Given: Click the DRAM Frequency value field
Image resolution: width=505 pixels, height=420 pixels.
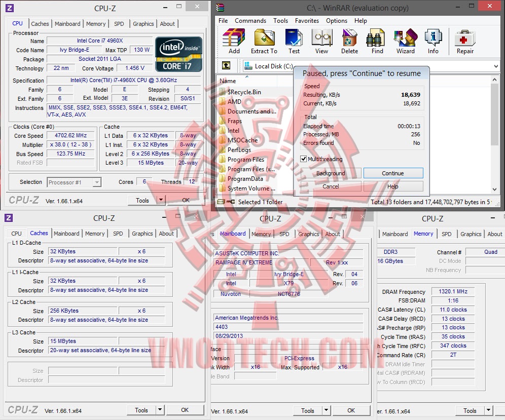Looking at the screenshot, I should 453,291.
